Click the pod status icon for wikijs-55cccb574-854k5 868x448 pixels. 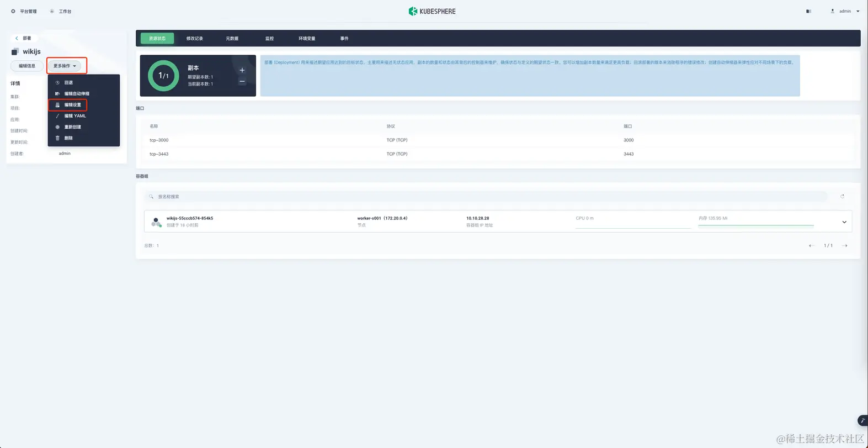[156, 222]
